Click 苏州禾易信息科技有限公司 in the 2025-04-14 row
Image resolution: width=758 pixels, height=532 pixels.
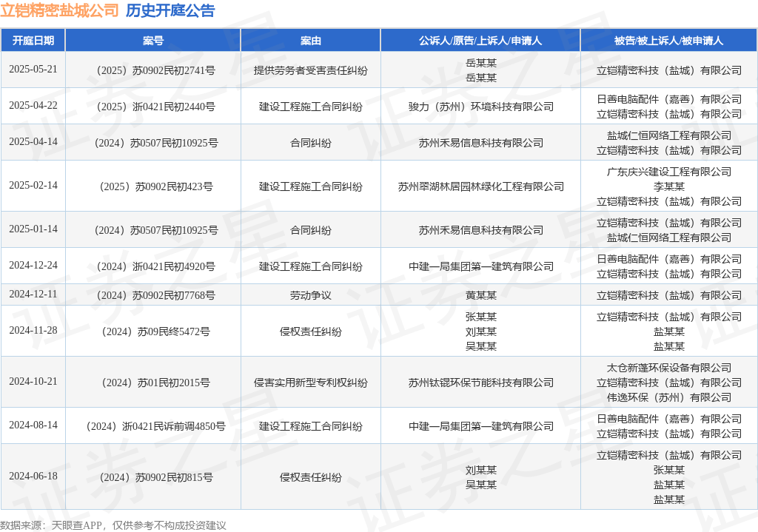480,143
